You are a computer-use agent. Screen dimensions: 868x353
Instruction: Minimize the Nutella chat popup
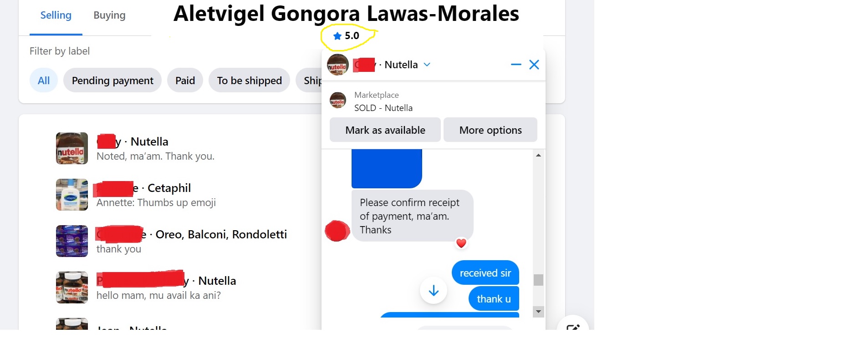pos(516,65)
